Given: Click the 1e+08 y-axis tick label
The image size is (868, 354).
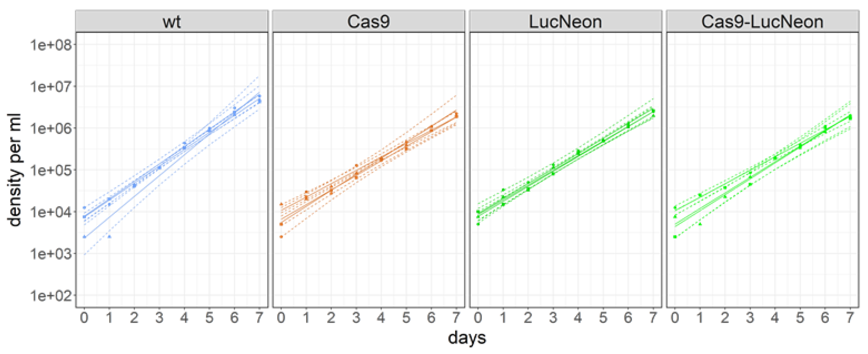Looking at the screenshot, I should pyautogui.click(x=51, y=45).
